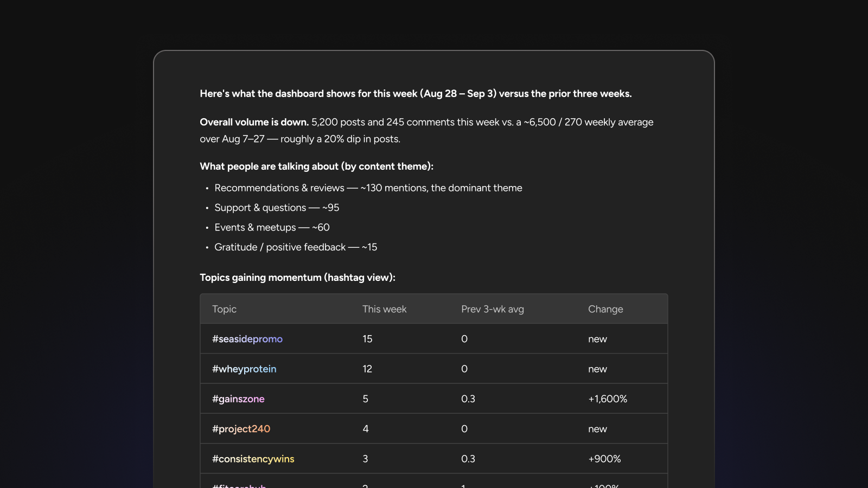Click the 12 count for #wheyprotein
This screenshot has width=868, height=488.
click(367, 369)
